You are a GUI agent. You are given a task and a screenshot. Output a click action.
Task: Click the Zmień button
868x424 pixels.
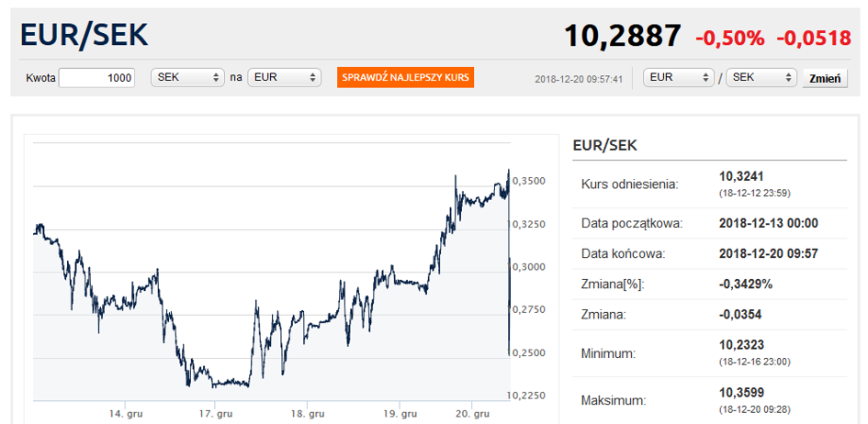(824, 79)
